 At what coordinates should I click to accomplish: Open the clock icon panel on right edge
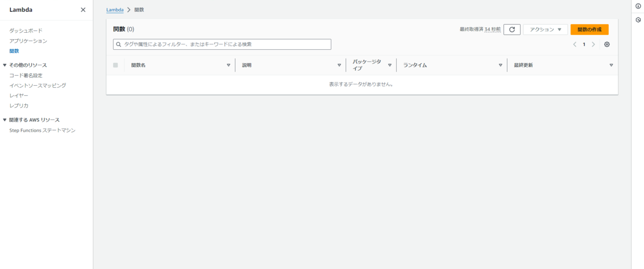(x=638, y=20)
